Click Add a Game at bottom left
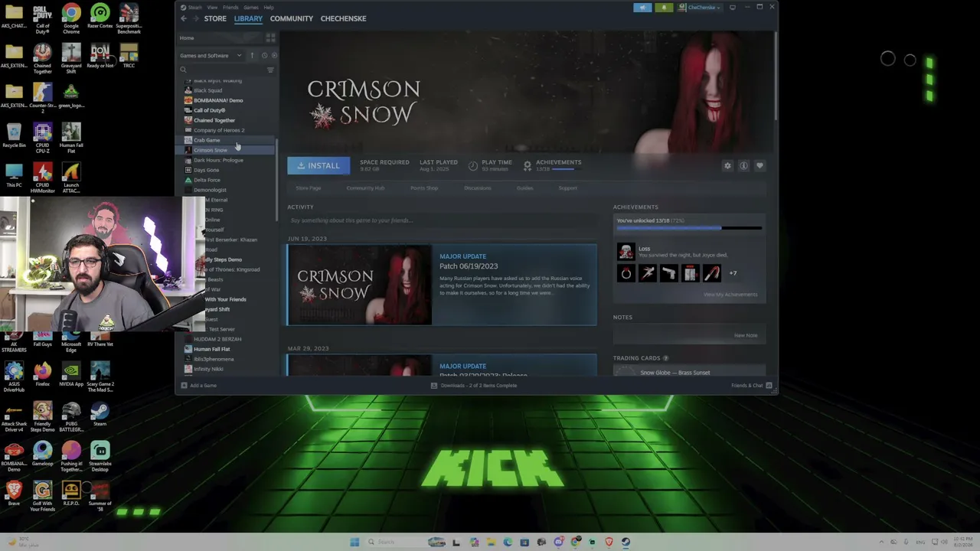The width and height of the screenshot is (980, 551). click(x=199, y=386)
